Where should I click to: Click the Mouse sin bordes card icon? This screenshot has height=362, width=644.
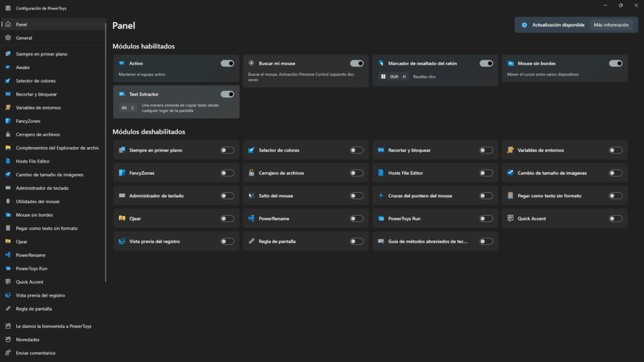[511, 63]
